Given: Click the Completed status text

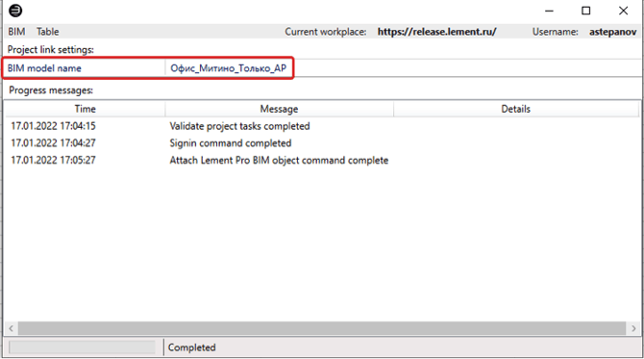Looking at the screenshot, I should [192, 347].
